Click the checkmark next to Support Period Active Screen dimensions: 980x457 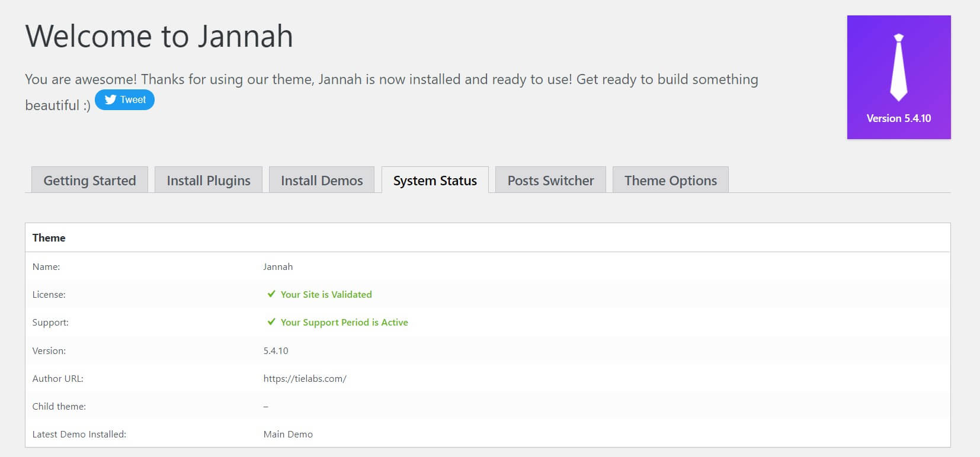pyautogui.click(x=271, y=322)
